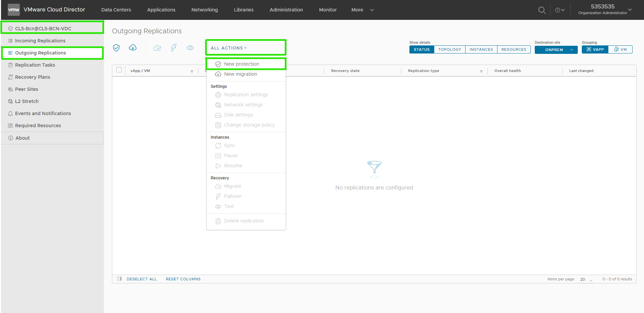Select Sync in the Instances section

click(x=246, y=145)
